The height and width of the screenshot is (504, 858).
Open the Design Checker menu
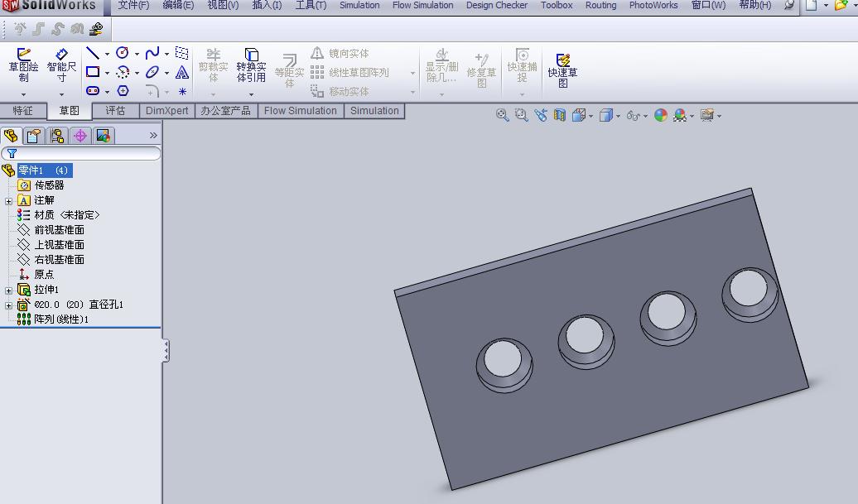click(x=497, y=6)
